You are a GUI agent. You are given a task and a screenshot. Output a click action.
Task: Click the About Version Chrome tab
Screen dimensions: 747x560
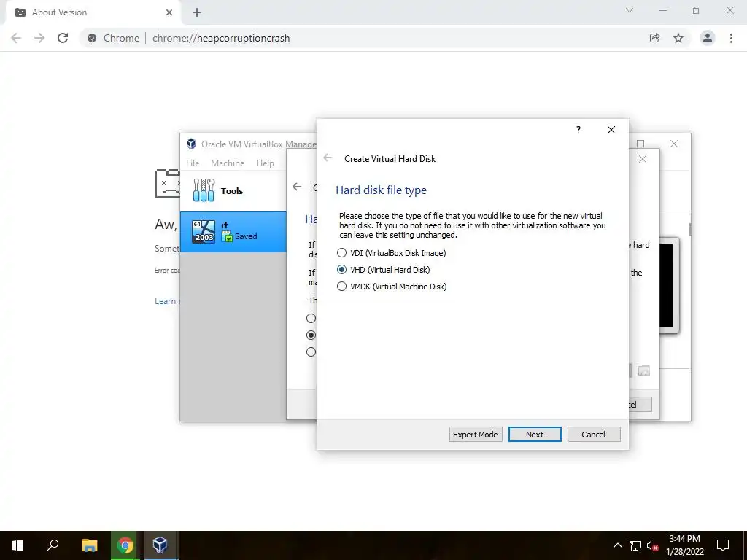(93, 12)
